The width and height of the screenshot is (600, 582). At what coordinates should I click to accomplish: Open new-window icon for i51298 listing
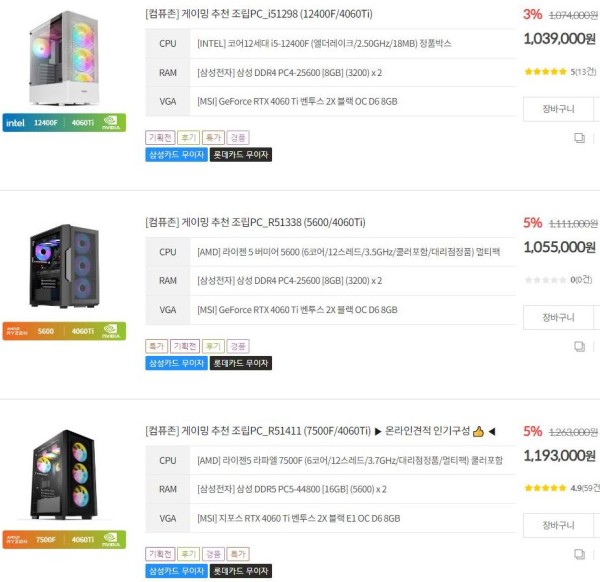579,138
